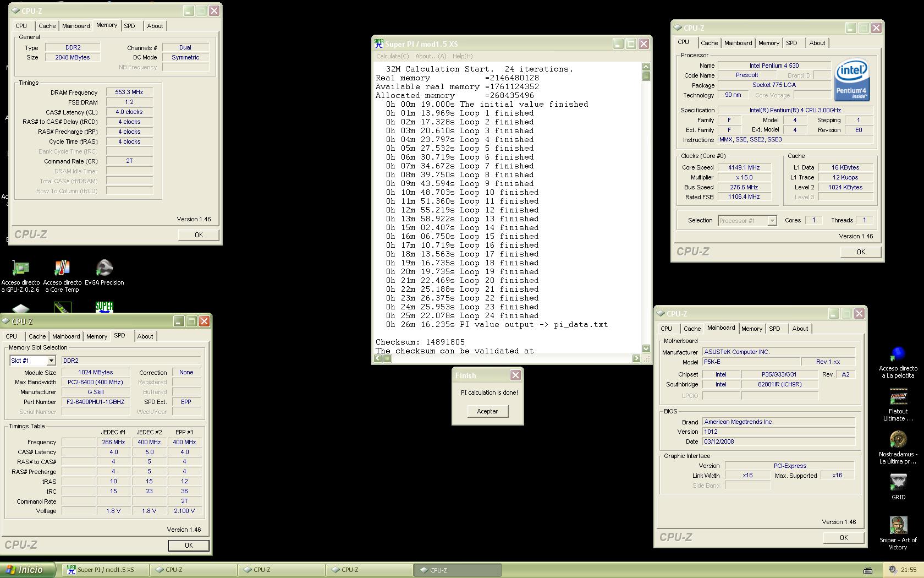Open Calculate menu in Super PI
Screen dimensions: 924x578
tap(393, 56)
